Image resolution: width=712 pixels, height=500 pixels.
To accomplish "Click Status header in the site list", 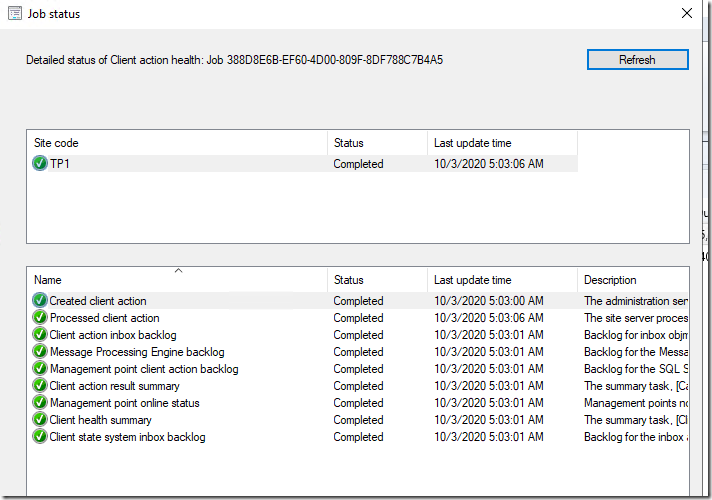I will (376, 143).
